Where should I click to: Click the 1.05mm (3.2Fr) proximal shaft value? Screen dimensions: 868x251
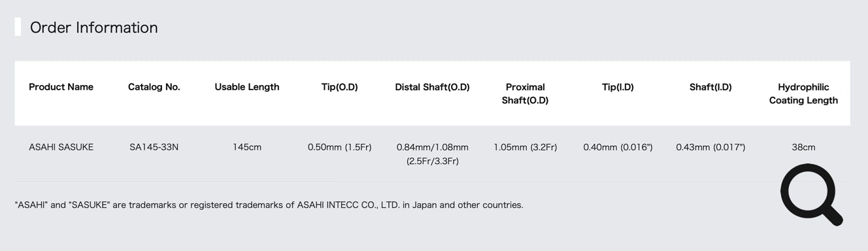(x=526, y=147)
